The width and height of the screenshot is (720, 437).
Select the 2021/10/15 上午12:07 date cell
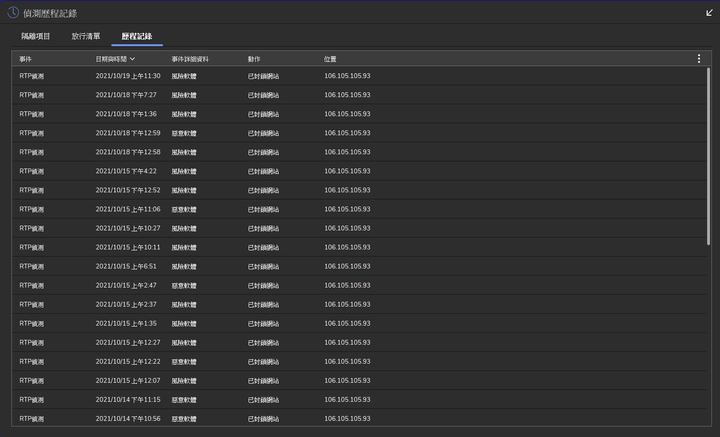(x=128, y=381)
